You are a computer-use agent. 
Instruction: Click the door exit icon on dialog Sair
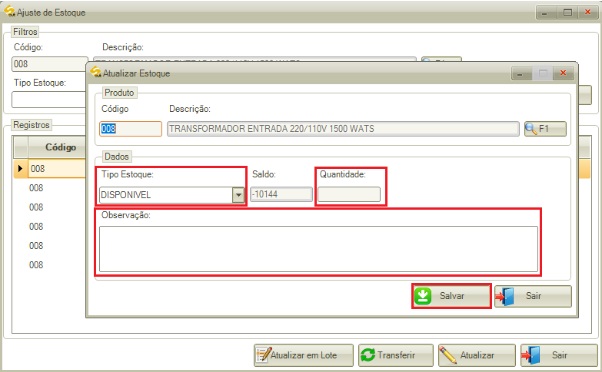click(x=504, y=296)
